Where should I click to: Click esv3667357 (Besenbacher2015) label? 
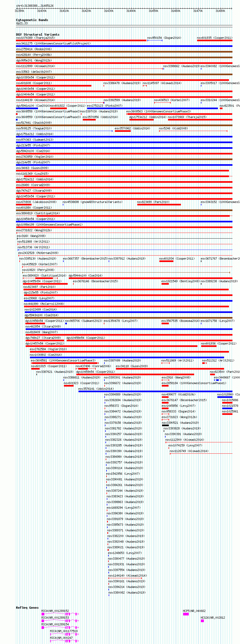[x=85, y=259]
